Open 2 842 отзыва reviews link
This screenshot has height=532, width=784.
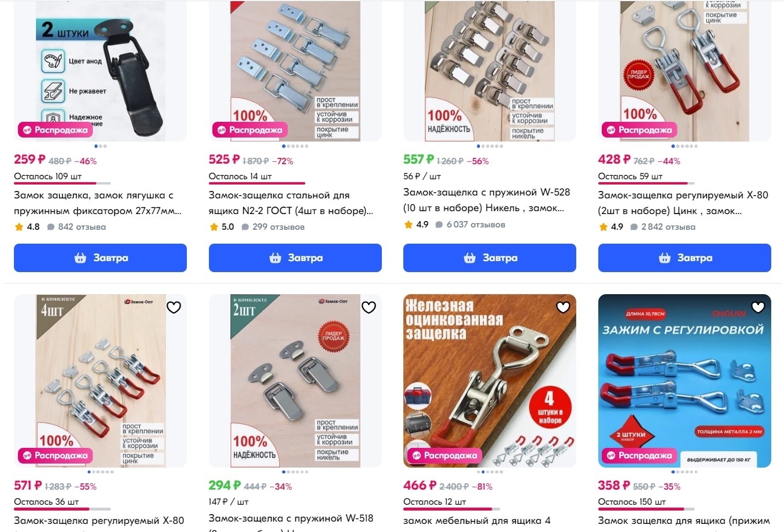pyautogui.click(x=663, y=227)
